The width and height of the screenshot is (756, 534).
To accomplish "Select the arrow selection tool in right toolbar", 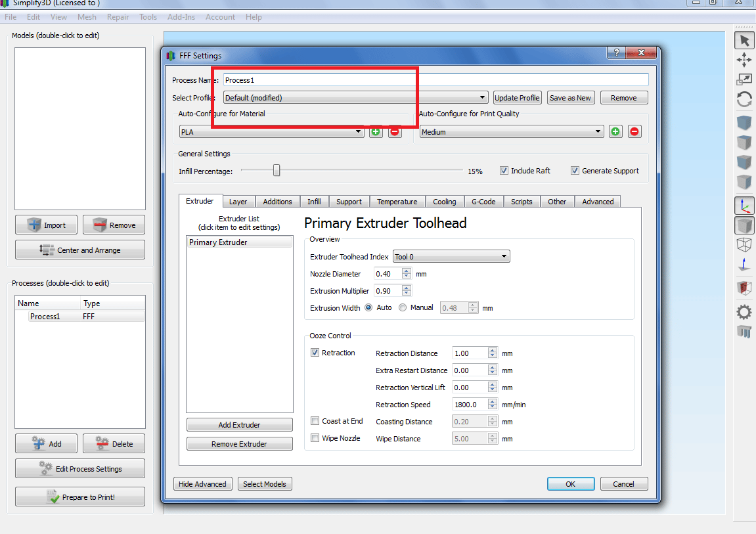I will point(744,41).
